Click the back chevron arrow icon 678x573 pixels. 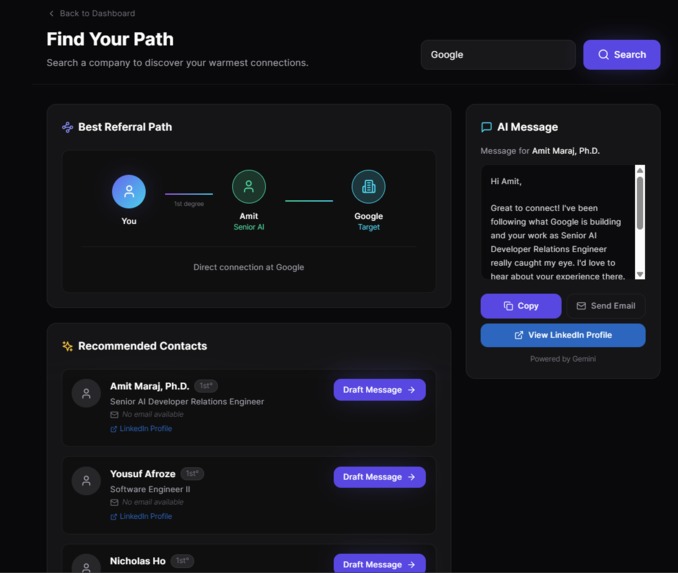click(51, 13)
